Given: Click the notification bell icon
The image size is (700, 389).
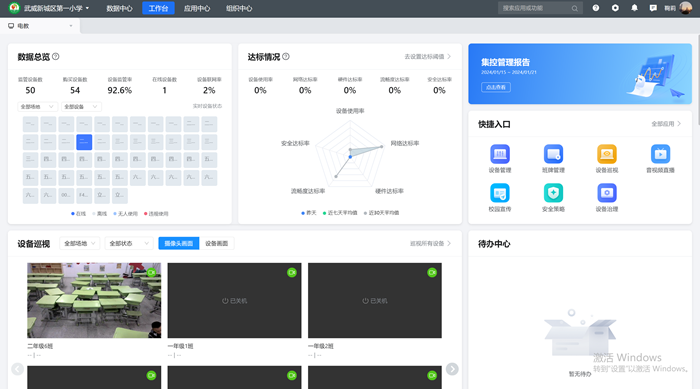Looking at the screenshot, I should (x=634, y=8).
